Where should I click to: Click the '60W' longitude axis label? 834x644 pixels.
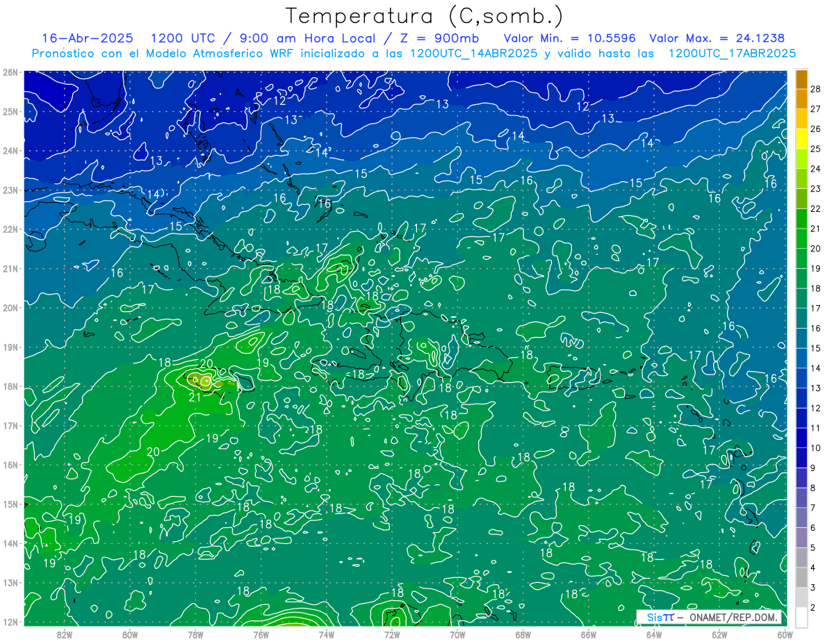785,634
